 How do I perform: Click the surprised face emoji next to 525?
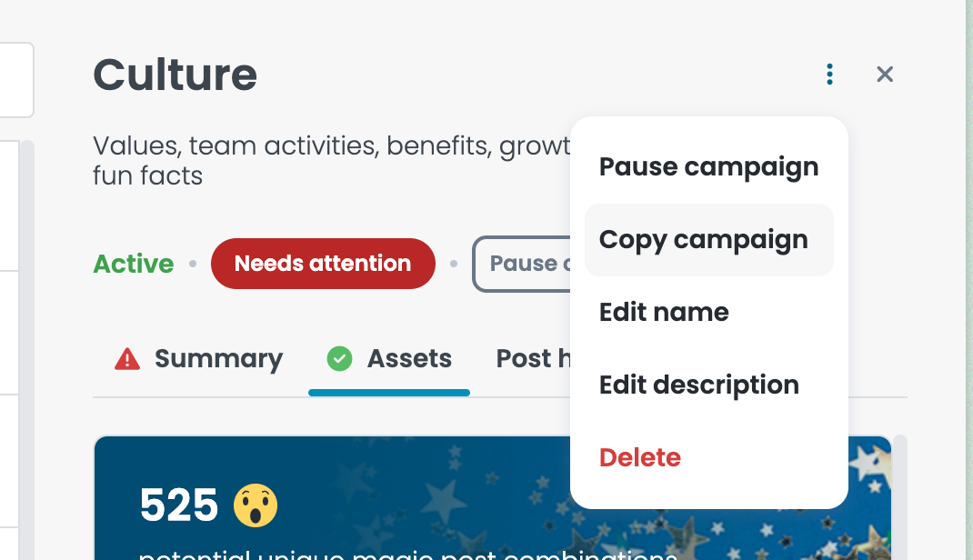pos(255,505)
